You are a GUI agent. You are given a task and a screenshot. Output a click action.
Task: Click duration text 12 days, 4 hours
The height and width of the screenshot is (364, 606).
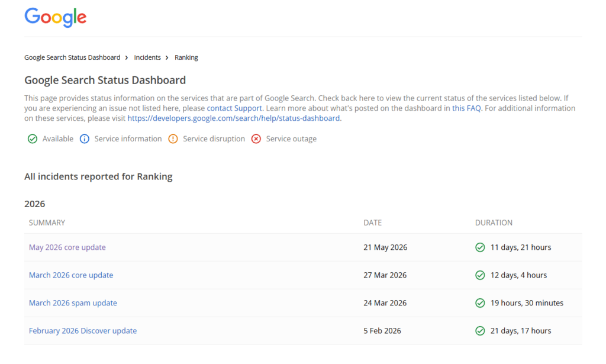pyautogui.click(x=518, y=275)
